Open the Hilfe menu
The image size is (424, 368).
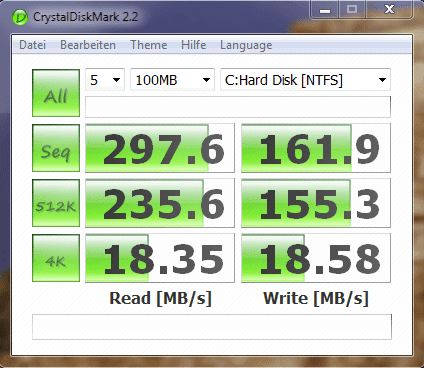point(193,45)
